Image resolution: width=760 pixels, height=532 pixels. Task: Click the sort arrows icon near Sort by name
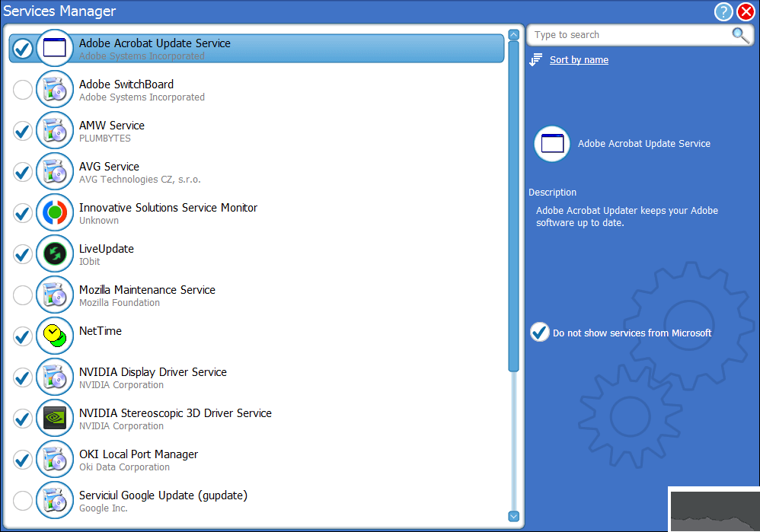click(538, 59)
